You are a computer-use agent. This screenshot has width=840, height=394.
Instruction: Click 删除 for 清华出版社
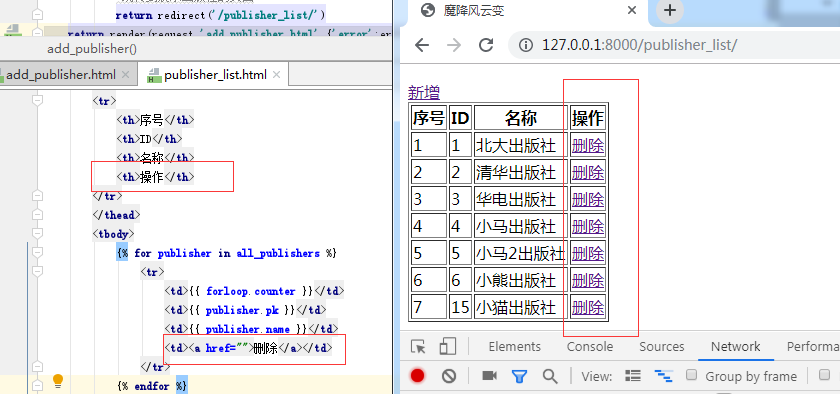click(588, 173)
